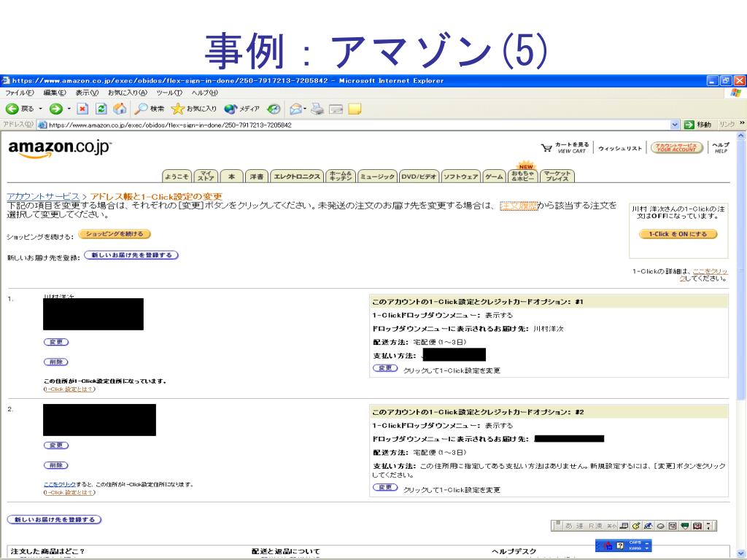Open the ヘルプ(H) menu
This screenshot has width=747, height=560.
(204, 93)
